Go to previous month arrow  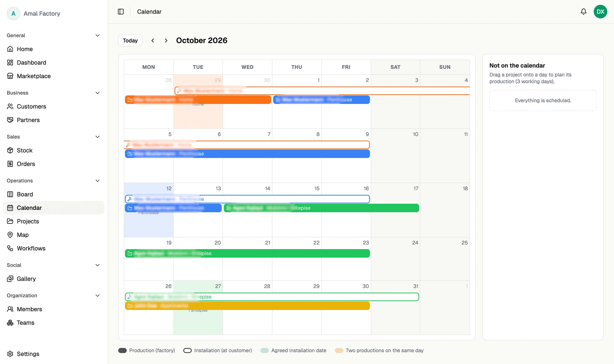(x=153, y=41)
